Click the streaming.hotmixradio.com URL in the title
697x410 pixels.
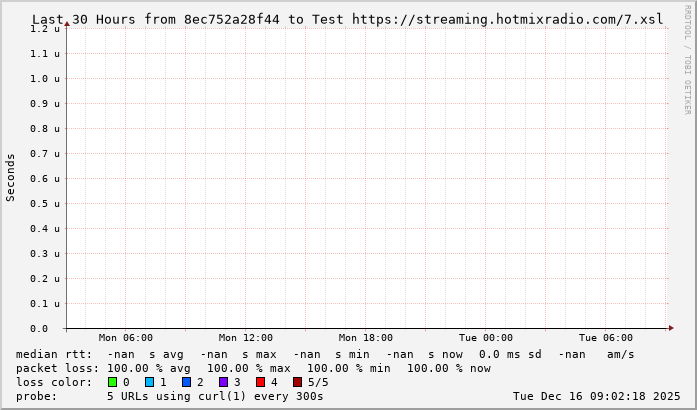click(x=507, y=19)
